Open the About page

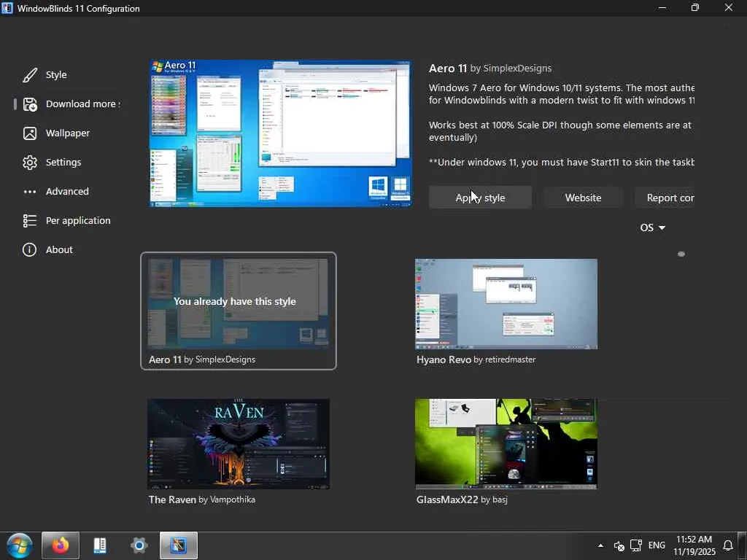tap(59, 249)
